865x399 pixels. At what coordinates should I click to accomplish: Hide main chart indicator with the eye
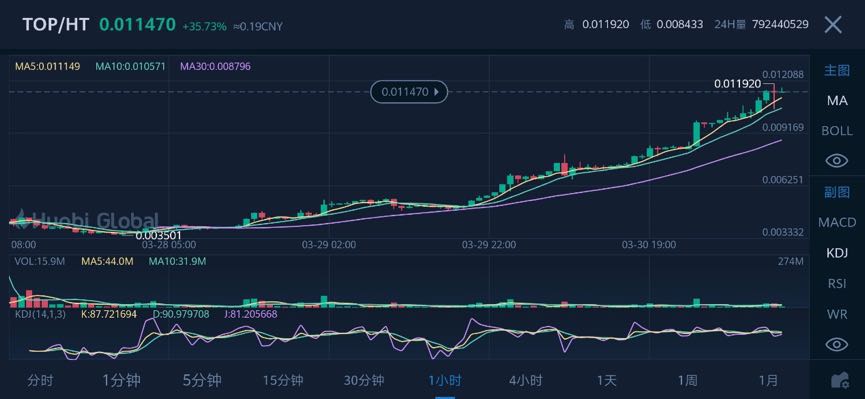tap(836, 161)
